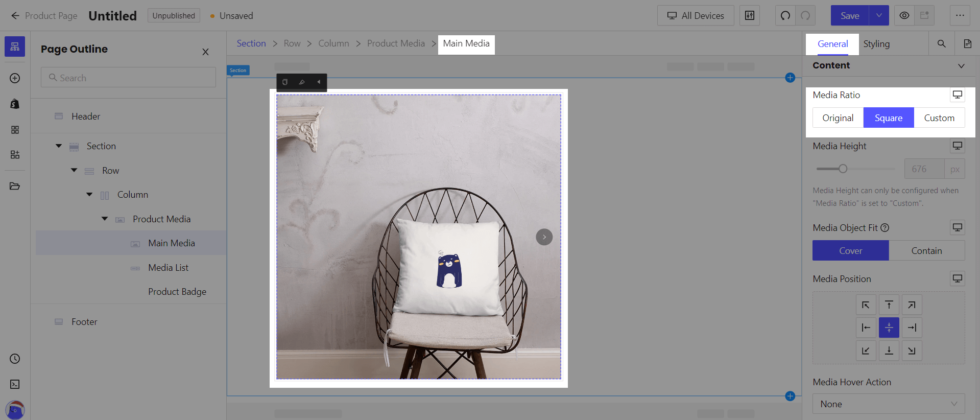980x420 pixels.
Task: Open the search icon in settings panel
Action: click(942, 44)
